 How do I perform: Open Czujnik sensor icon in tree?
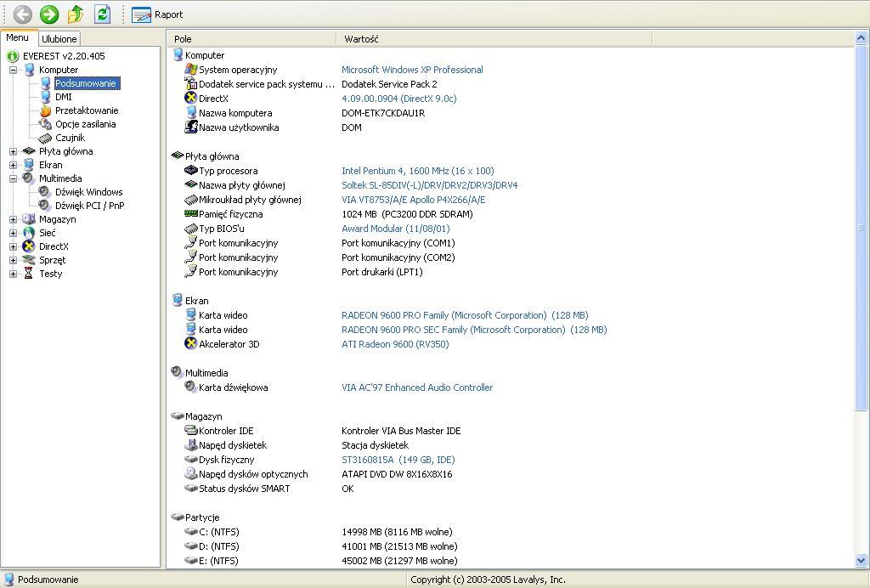point(46,139)
